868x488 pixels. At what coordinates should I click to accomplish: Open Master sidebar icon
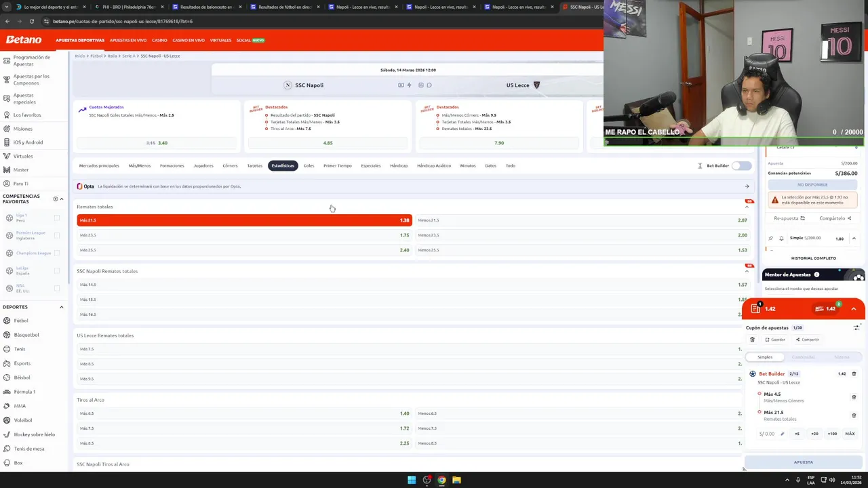click(6, 169)
